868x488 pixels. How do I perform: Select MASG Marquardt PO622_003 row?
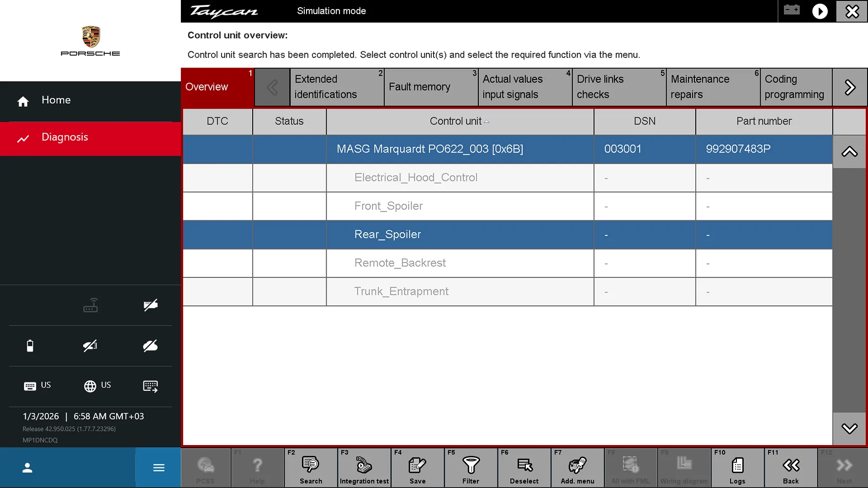coord(508,149)
